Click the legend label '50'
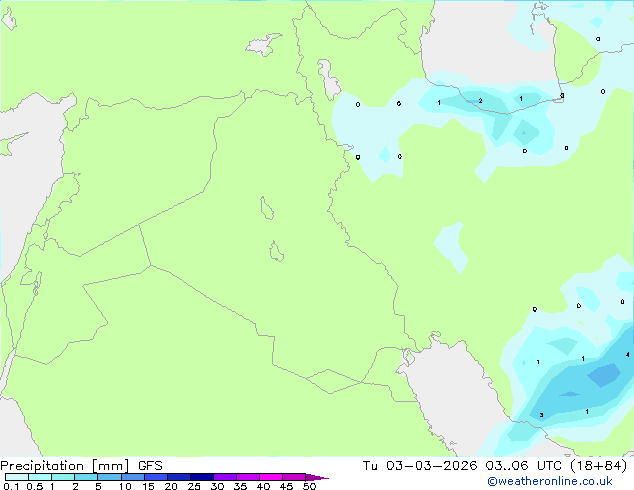The height and width of the screenshot is (490, 634). click(309, 486)
